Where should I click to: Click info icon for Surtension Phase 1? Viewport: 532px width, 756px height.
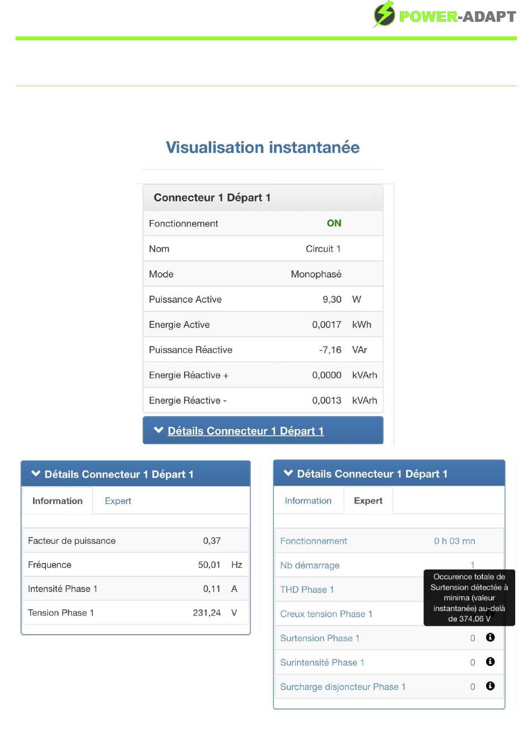pos(491,637)
